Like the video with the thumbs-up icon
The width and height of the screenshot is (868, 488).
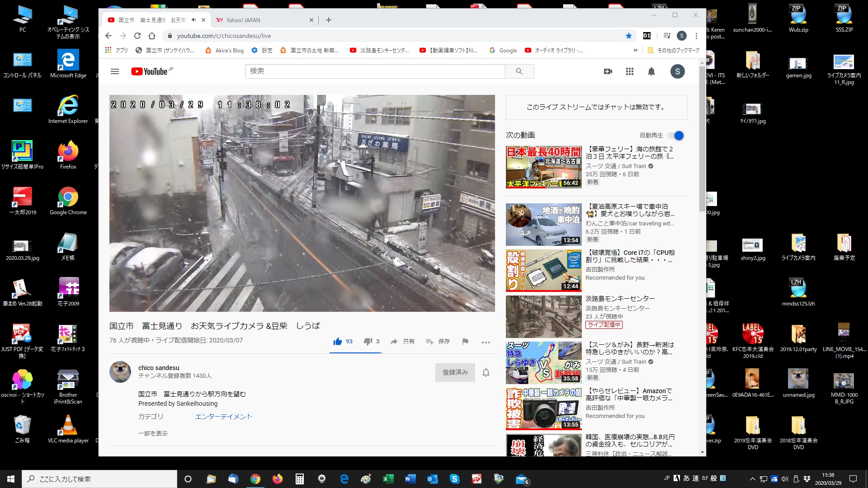(337, 342)
